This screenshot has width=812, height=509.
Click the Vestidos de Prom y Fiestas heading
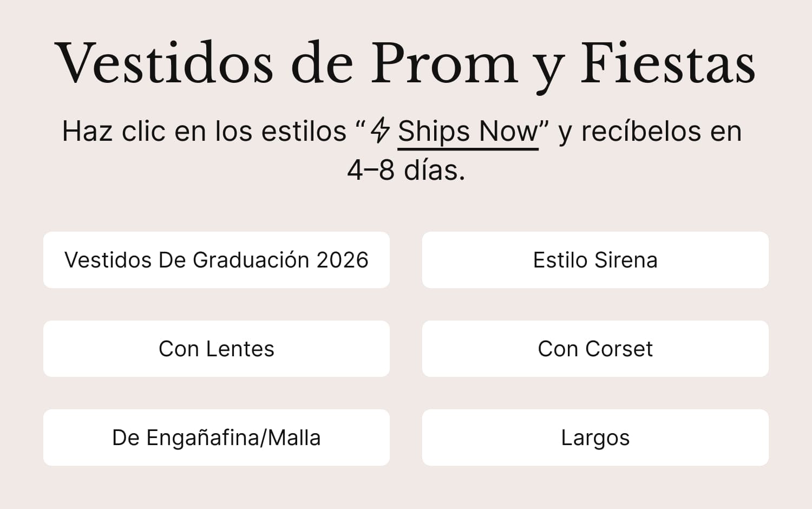coord(405,64)
